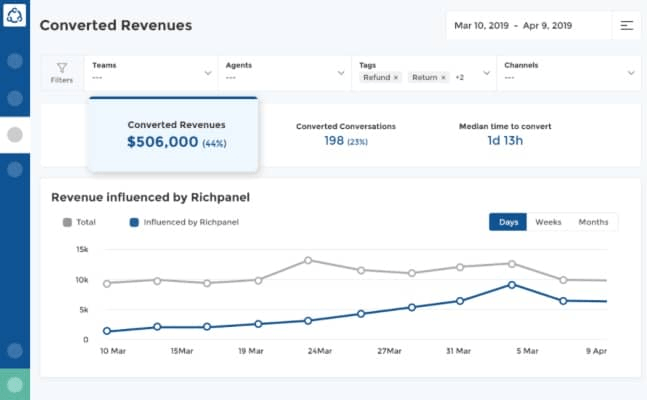Click the 15k y-axis label
This screenshot has height=400, width=647.
pyautogui.click(x=82, y=249)
